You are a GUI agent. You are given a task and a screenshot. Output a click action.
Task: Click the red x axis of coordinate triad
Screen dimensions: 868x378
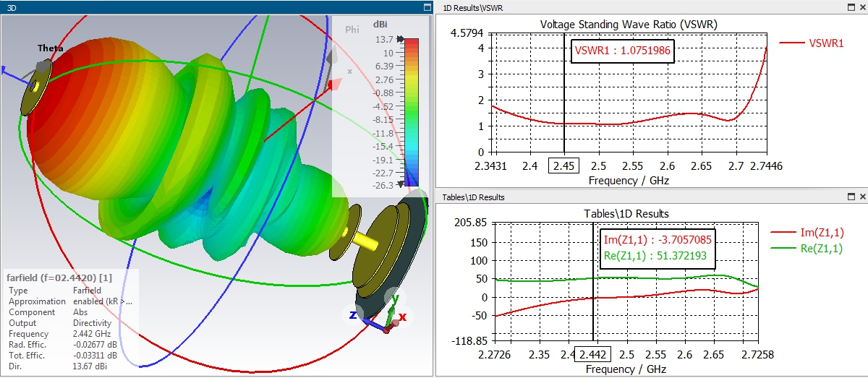tap(401, 317)
